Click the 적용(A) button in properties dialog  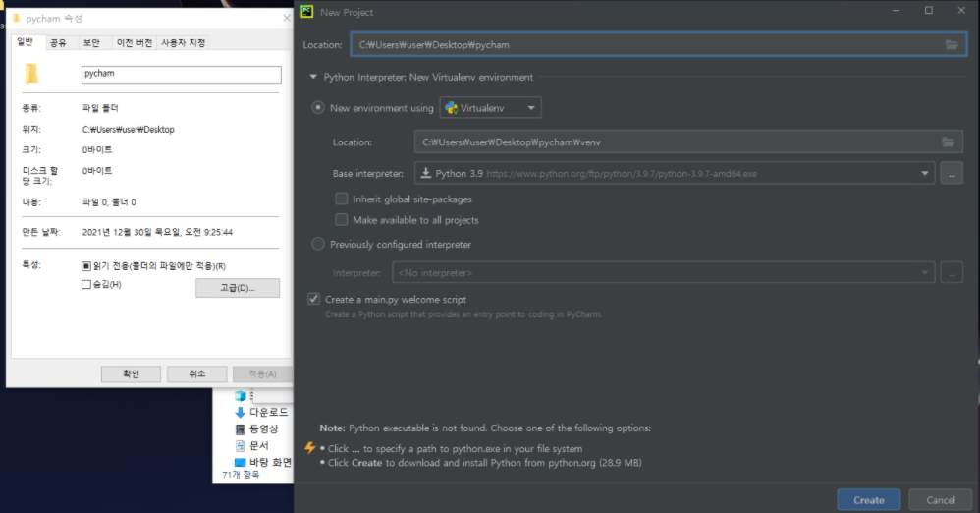[x=262, y=374]
